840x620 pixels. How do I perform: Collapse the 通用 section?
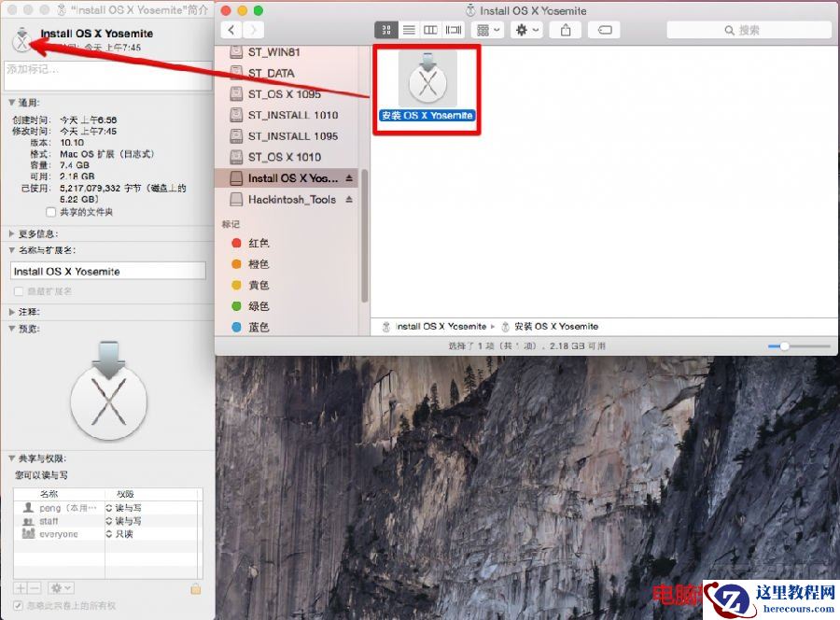pyautogui.click(x=12, y=103)
